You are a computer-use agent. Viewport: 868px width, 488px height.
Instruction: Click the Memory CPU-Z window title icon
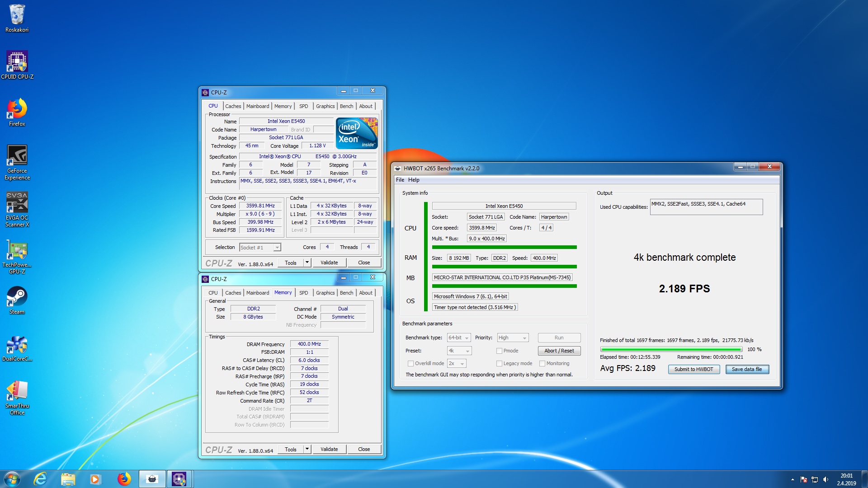205,279
